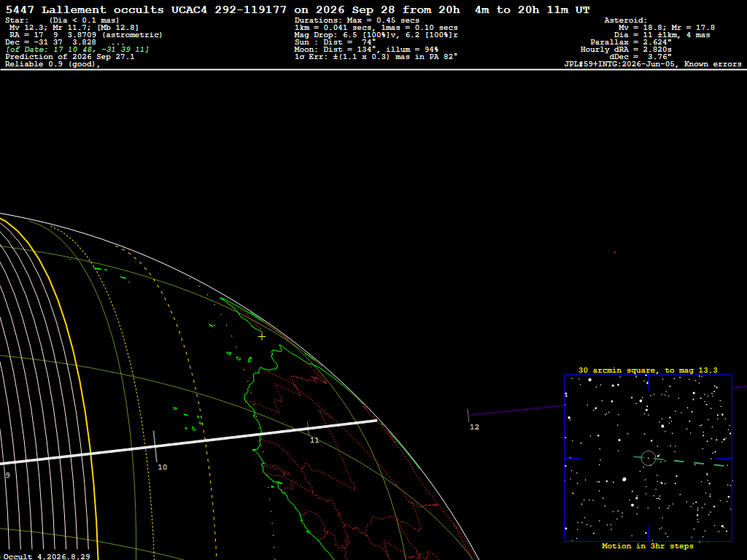
Task: Select the time tick marker labeled 11
Action: (x=309, y=428)
